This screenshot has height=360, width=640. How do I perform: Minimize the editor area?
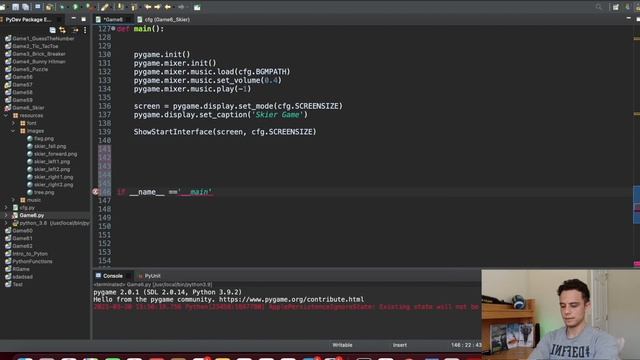628,18
